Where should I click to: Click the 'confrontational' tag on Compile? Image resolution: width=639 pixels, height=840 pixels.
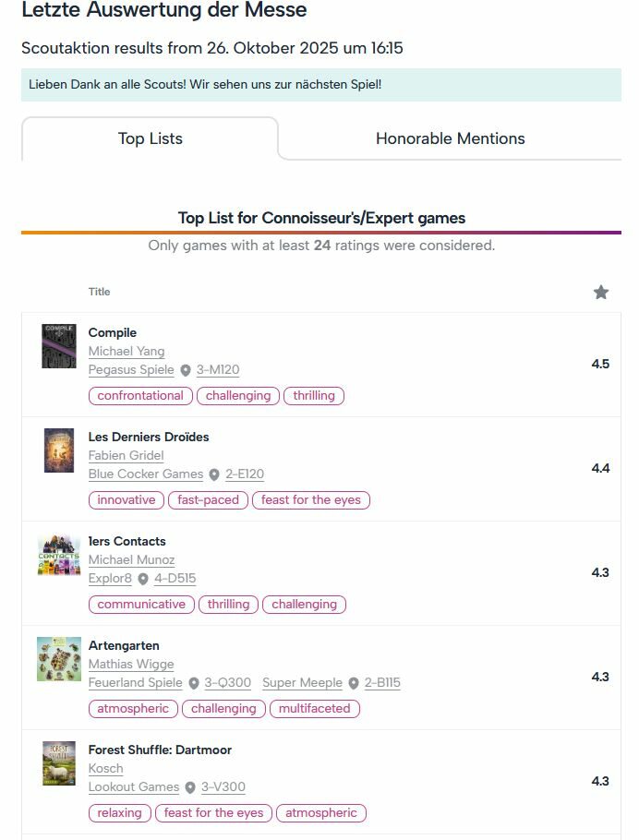[140, 396]
